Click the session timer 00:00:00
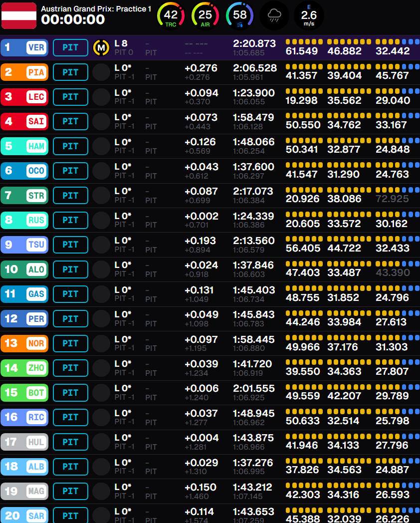 (x=73, y=19)
